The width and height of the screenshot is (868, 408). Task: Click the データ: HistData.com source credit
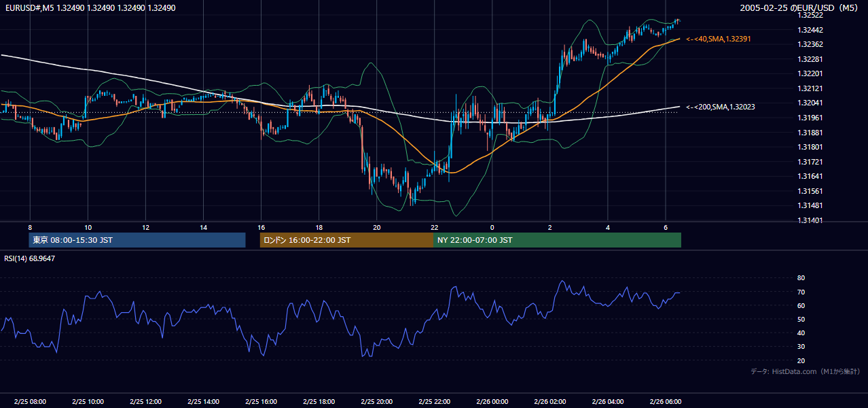click(x=805, y=371)
